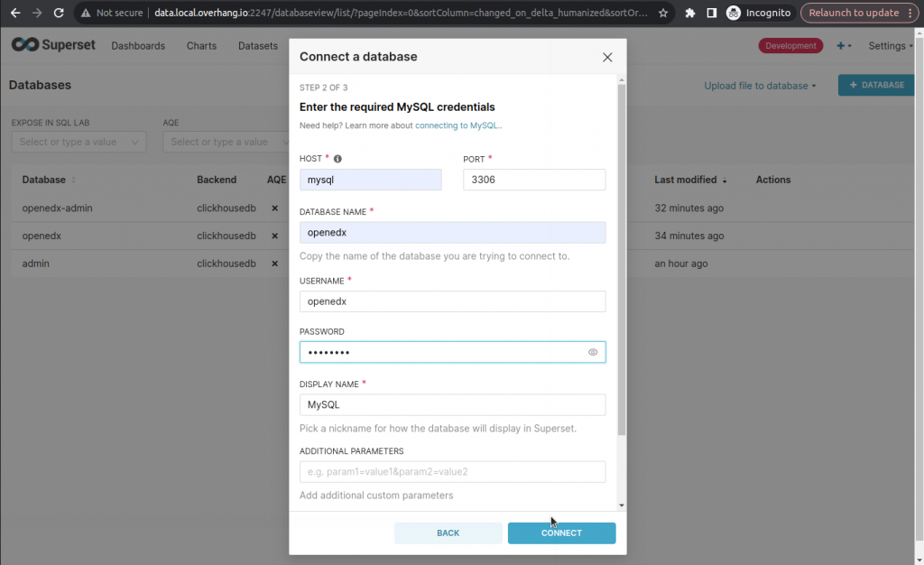Click clickhousedb backend for admin row
Viewport: 924px width, 565px height.
(226, 264)
